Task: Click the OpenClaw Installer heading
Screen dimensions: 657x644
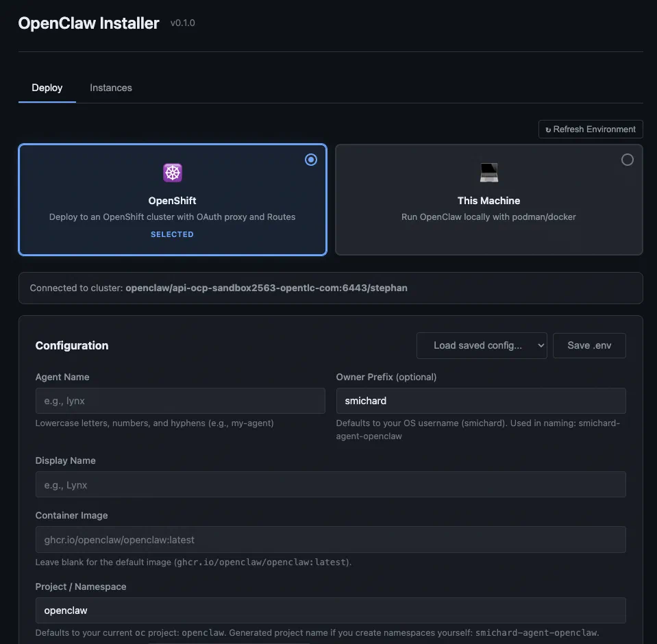Action: (x=88, y=23)
